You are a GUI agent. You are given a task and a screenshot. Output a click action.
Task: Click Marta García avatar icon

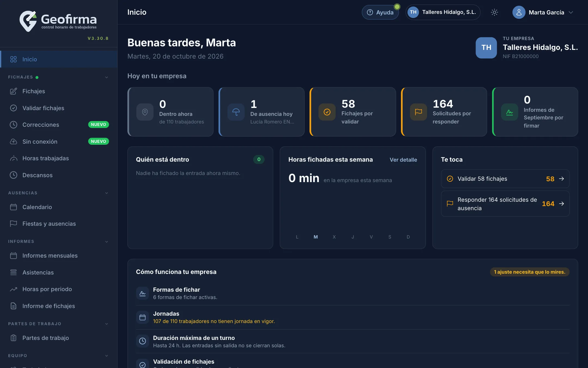coord(519,12)
